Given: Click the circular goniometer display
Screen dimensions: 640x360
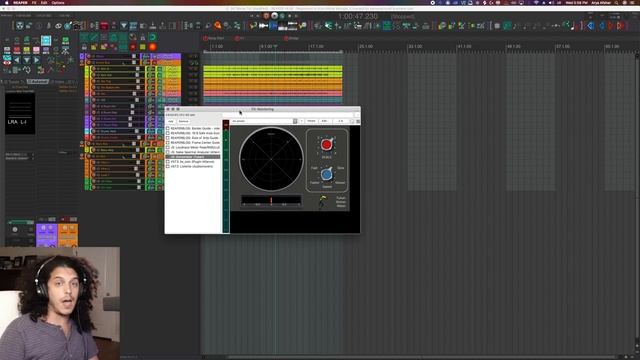Looking at the screenshot, I should (271, 159).
